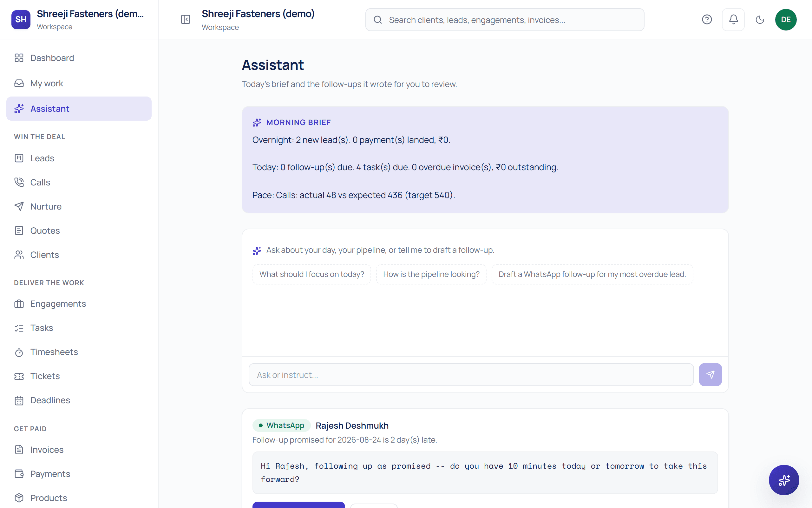Click 'Pace: Calls: actual 48' line
Screen dimensions: 812x508
point(354,195)
